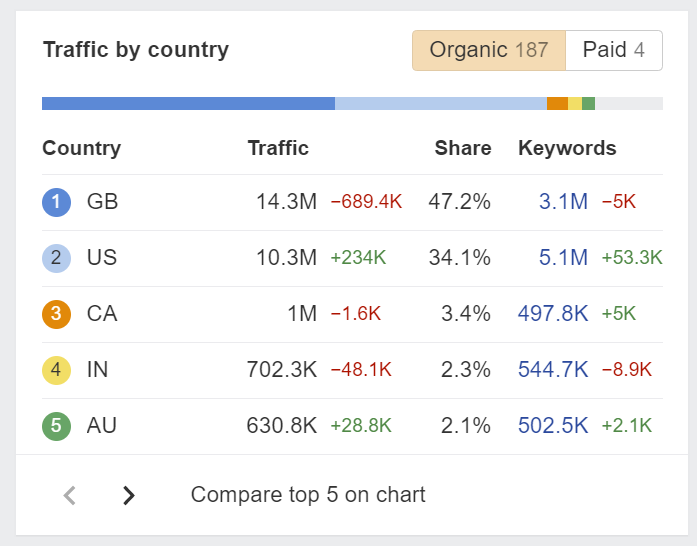Screen dimensions: 697x546
Task: Switch to the Organic 187 tab
Action: [488, 50]
